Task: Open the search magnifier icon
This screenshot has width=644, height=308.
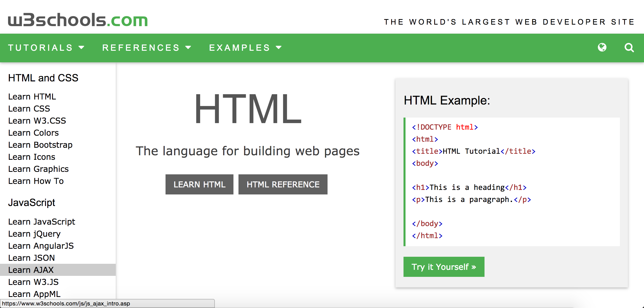Action: click(x=629, y=47)
